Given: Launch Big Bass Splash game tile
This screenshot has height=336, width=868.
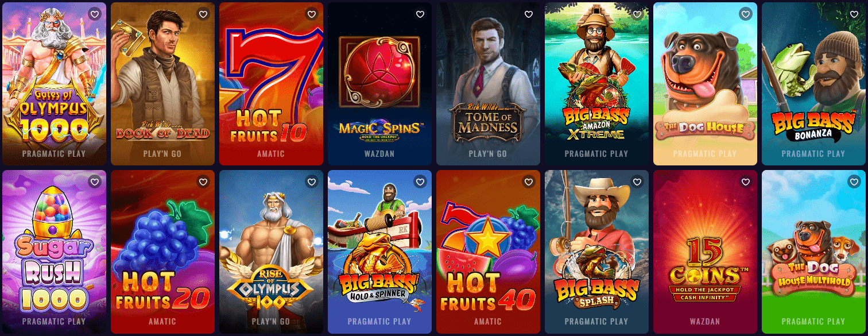Looking at the screenshot, I should coord(596,252).
